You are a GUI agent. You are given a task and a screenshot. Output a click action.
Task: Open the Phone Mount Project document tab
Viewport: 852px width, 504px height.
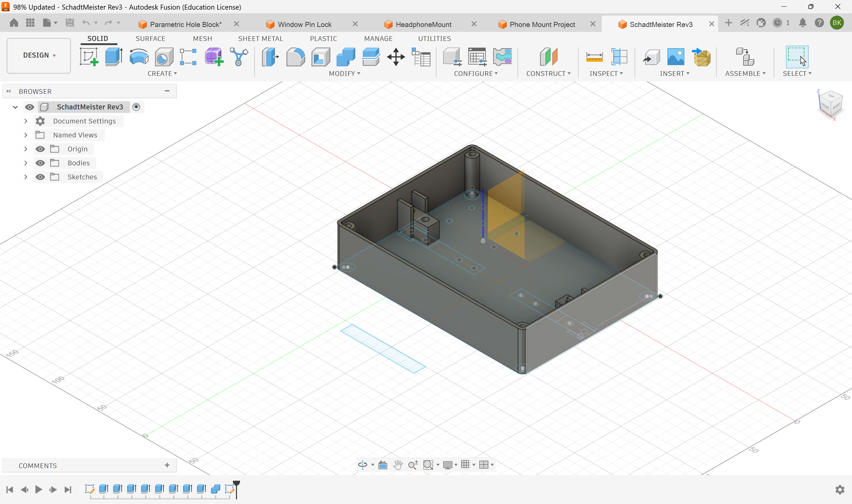(x=542, y=25)
